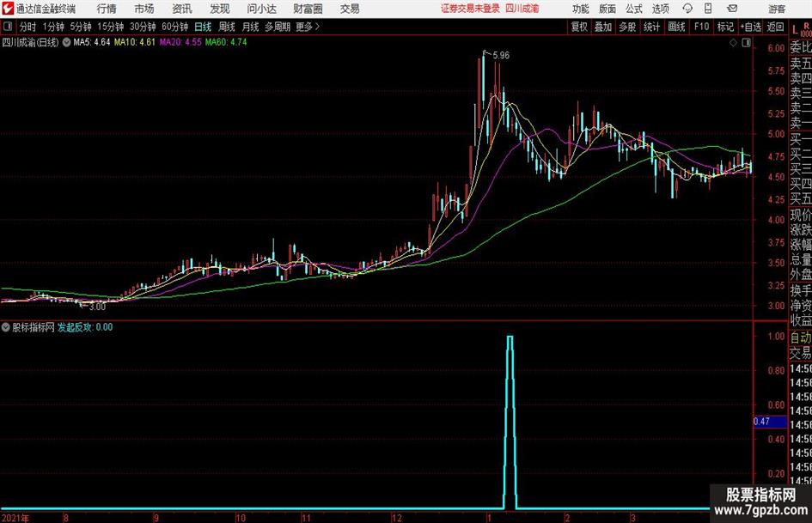This screenshot has height=523, width=812.
Task: Click the MA5: 4.64 indicator value
Action: tap(92, 42)
